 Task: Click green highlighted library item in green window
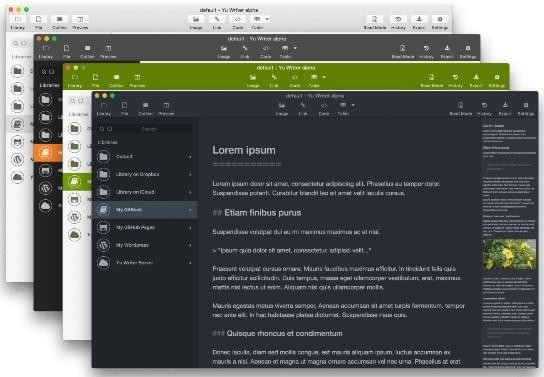click(77, 181)
